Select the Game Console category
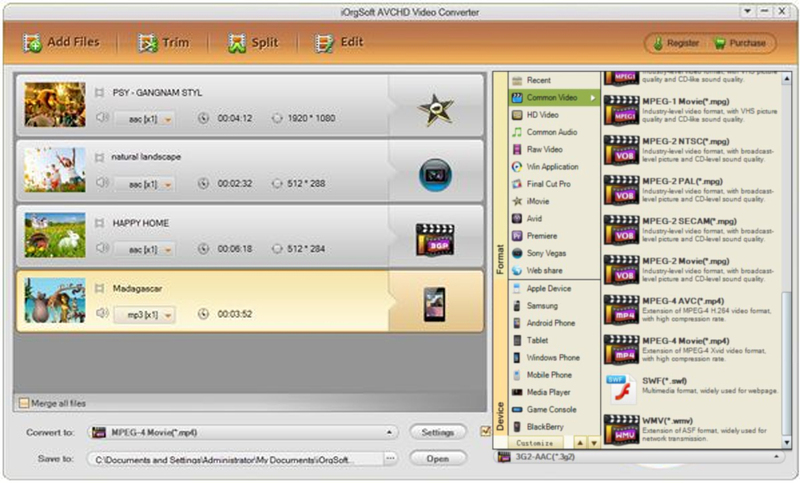This screenshot has width=800, height=483. [555, 410]
